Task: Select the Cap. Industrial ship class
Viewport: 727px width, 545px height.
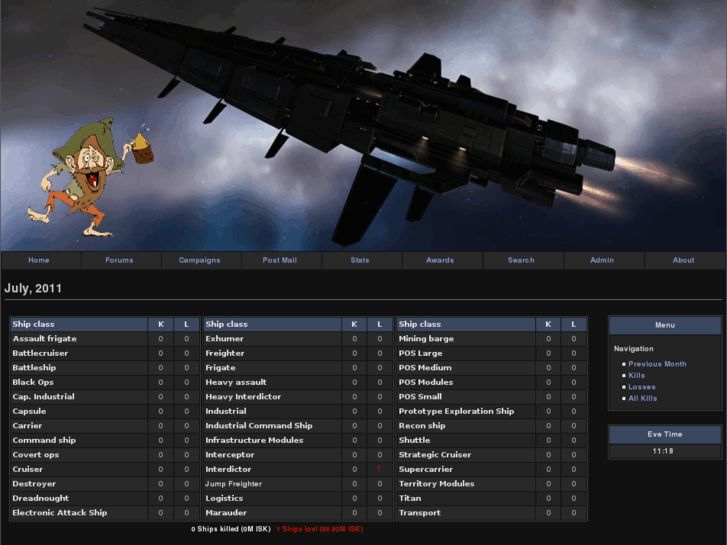Action: 43,397
